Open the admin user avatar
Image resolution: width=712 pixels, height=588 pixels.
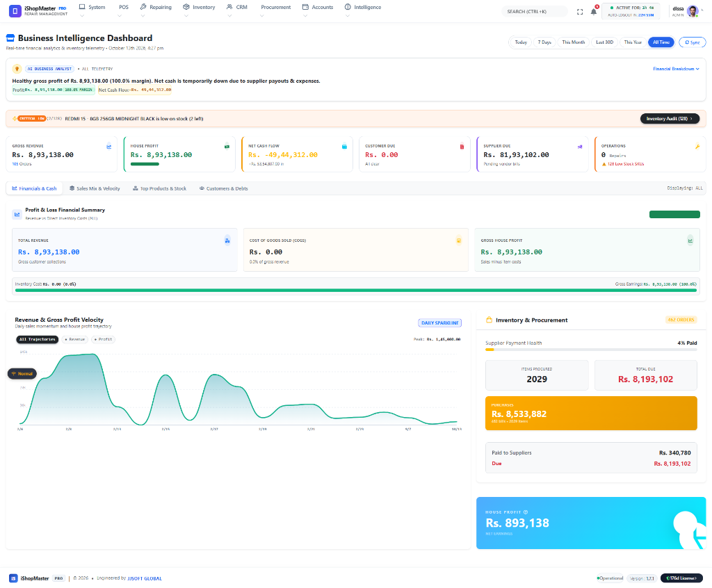[693, 11]
